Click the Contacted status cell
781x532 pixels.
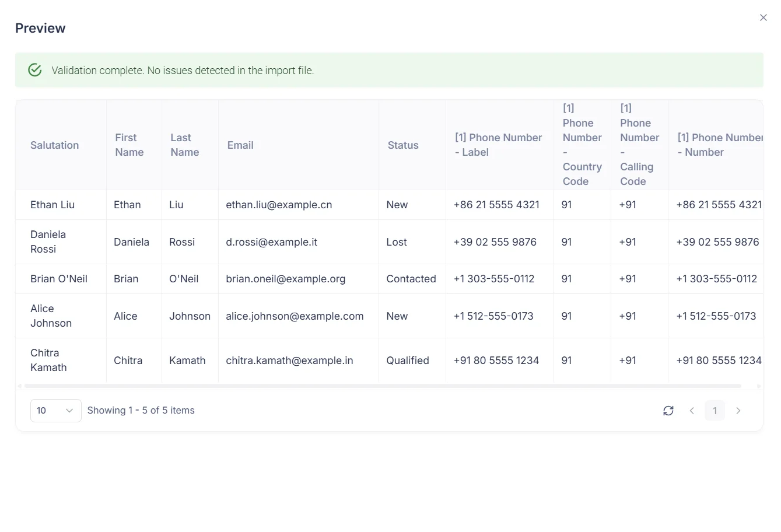(411, 279)
